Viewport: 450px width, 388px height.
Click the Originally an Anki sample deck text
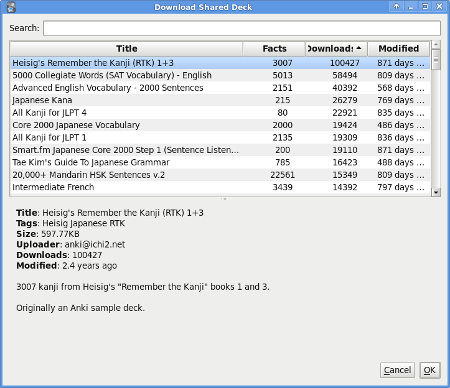(81, 308)
